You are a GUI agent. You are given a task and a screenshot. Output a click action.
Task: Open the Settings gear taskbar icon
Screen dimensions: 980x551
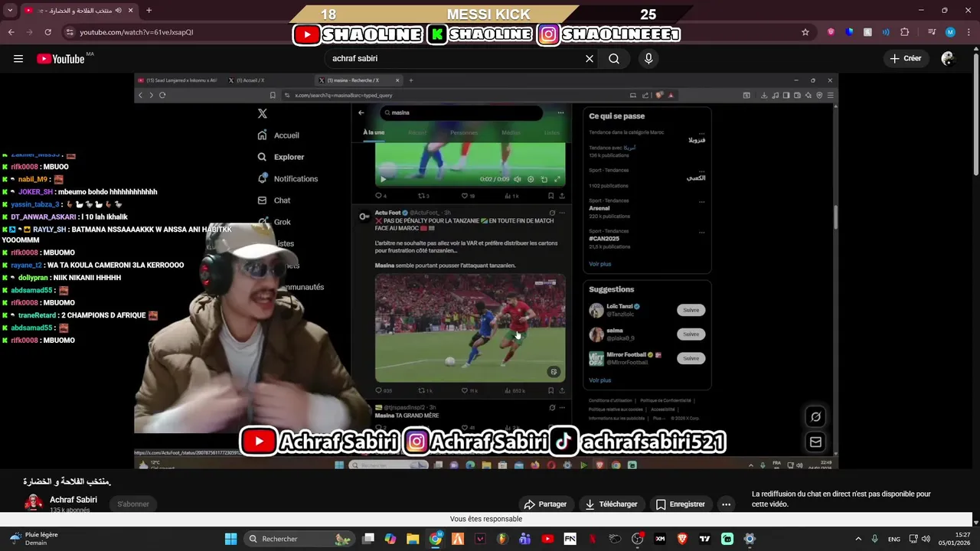[750, 539]
